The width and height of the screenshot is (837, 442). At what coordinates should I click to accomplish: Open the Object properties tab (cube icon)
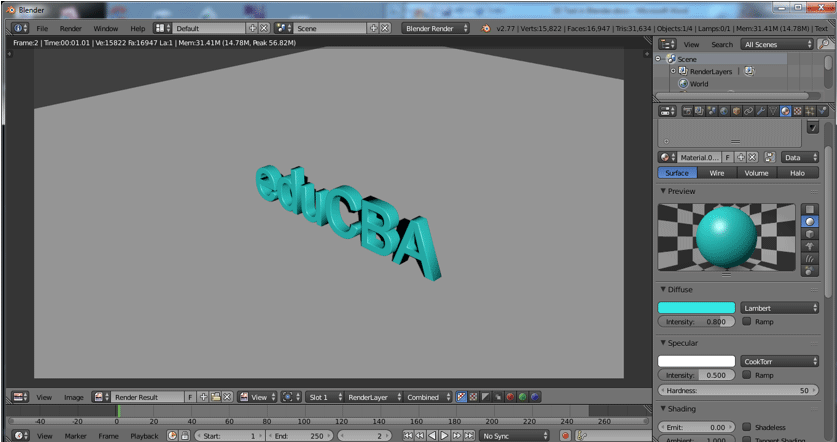pos(736,111)
